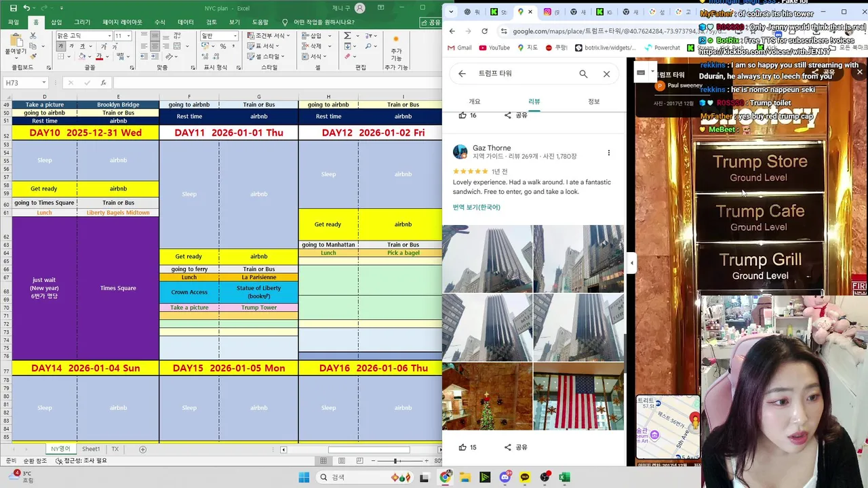Click the Insert Function fx icon
The image size is (868, 488).
pos(103,83)
